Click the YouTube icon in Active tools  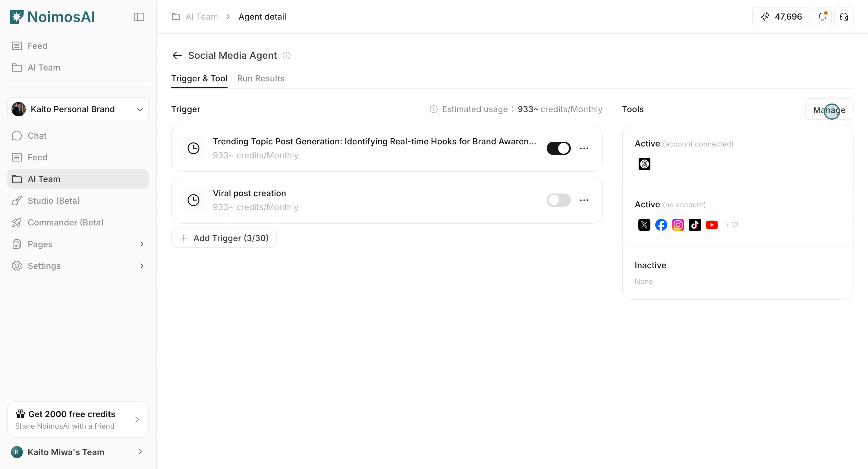tap(712, 225)
